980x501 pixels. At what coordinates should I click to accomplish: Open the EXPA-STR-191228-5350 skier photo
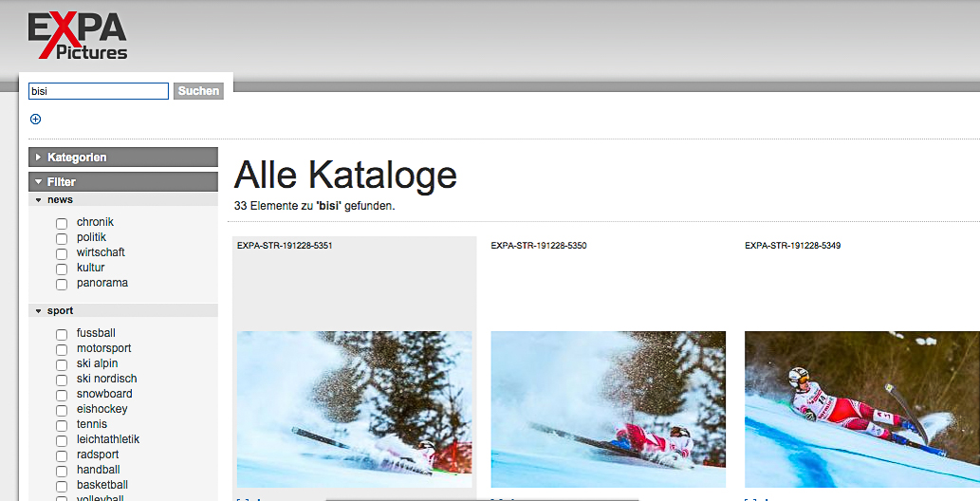click(x=608, y=409)
